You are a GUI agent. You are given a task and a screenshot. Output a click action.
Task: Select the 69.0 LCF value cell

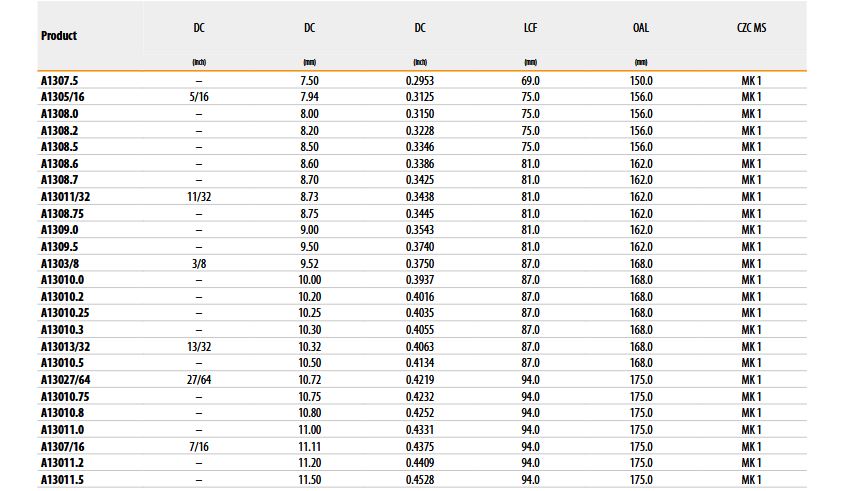click(x=531, y=80)
